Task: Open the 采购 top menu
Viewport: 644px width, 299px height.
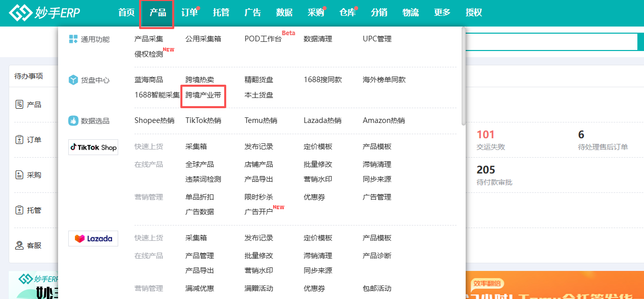Action: pos(316,13)
